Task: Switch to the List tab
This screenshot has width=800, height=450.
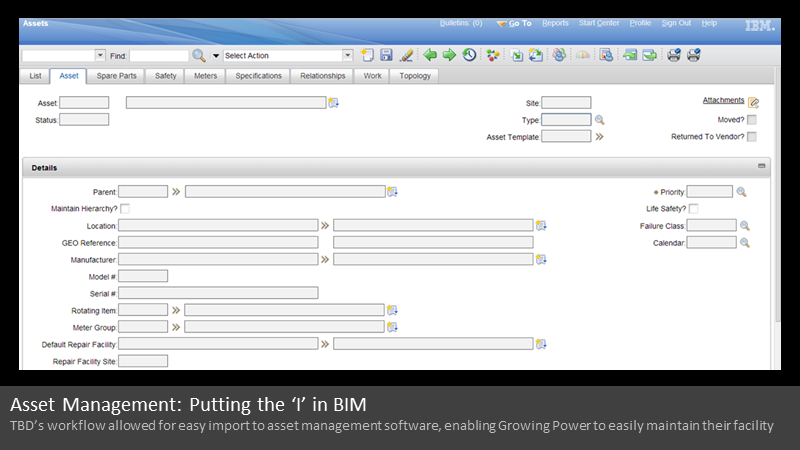Action: (x=35, y=76)
